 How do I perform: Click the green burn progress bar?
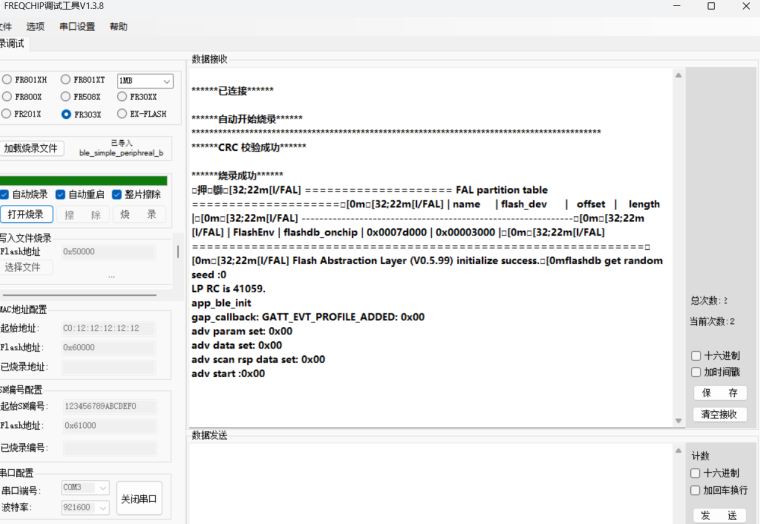(x=84, y=180)
